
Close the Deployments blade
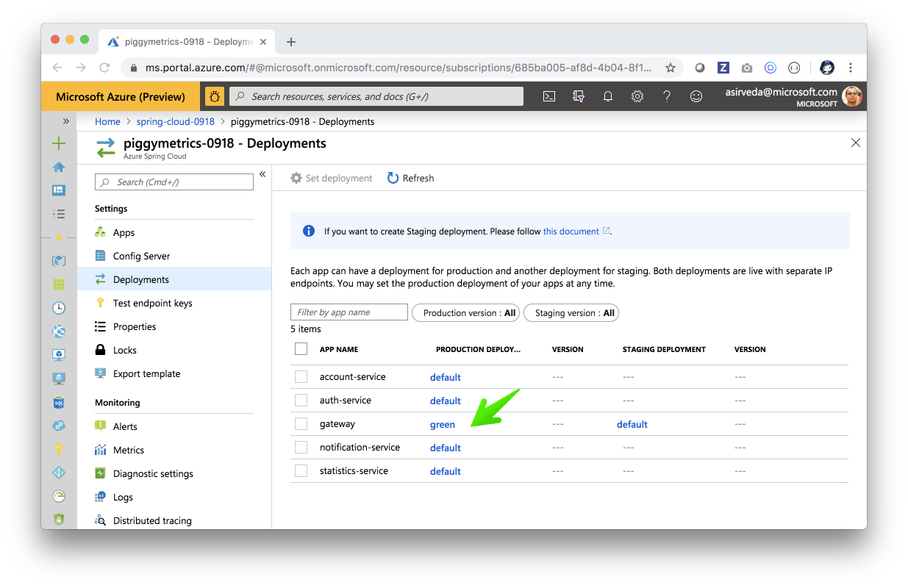856,143
